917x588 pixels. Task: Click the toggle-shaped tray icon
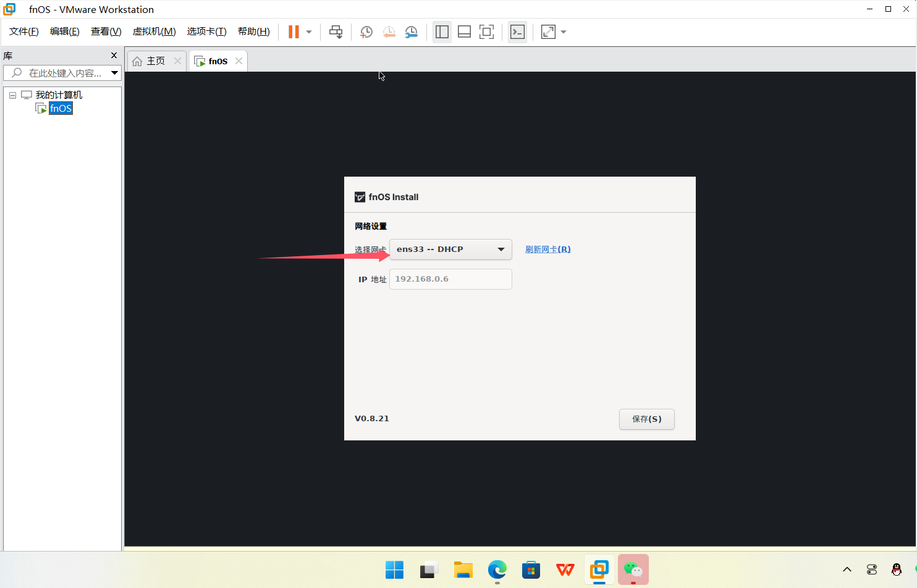click(872, 569)
